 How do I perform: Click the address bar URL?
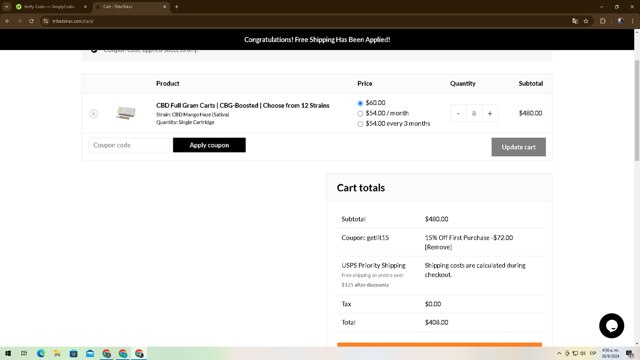(73, 21)
